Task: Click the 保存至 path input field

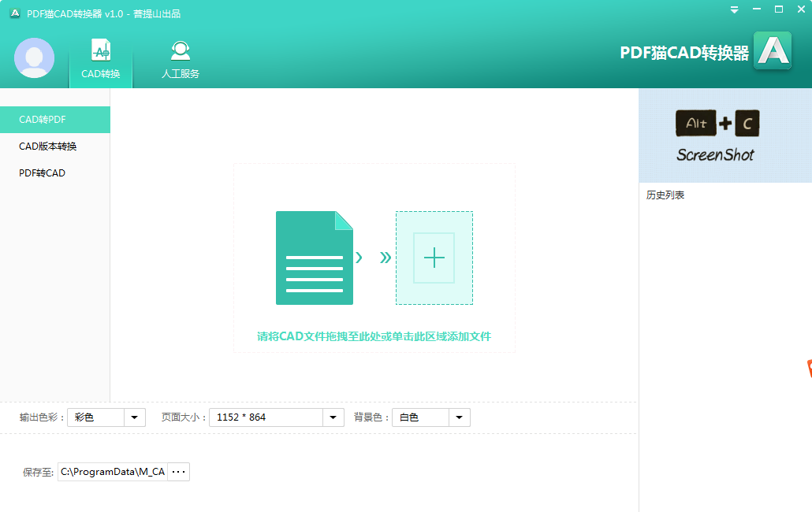Action: point(112,472)
